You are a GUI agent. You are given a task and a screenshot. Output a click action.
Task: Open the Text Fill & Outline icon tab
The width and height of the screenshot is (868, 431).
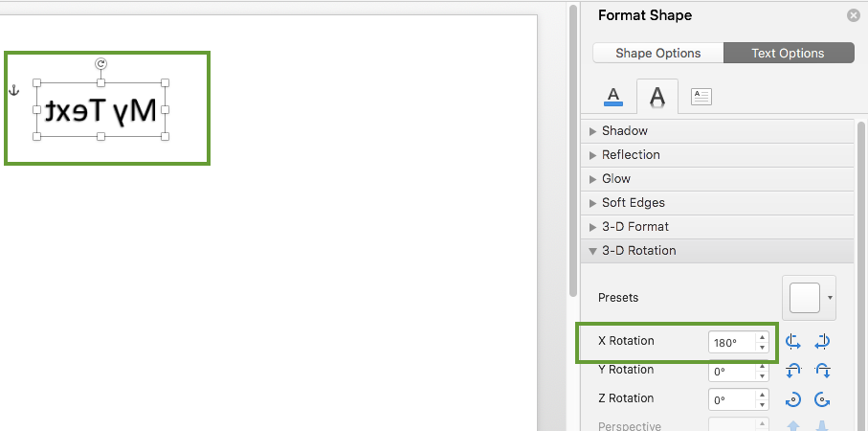tap(612, 97)
